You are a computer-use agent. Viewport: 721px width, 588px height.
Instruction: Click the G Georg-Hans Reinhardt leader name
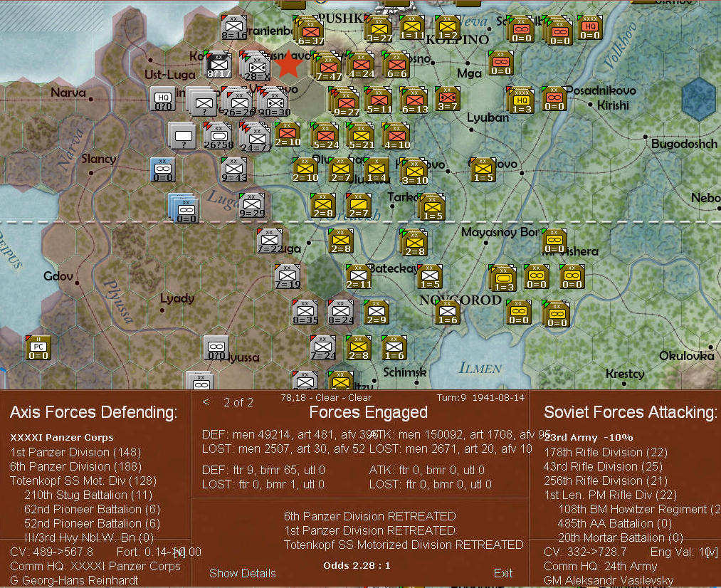click(x=74, y=580)
